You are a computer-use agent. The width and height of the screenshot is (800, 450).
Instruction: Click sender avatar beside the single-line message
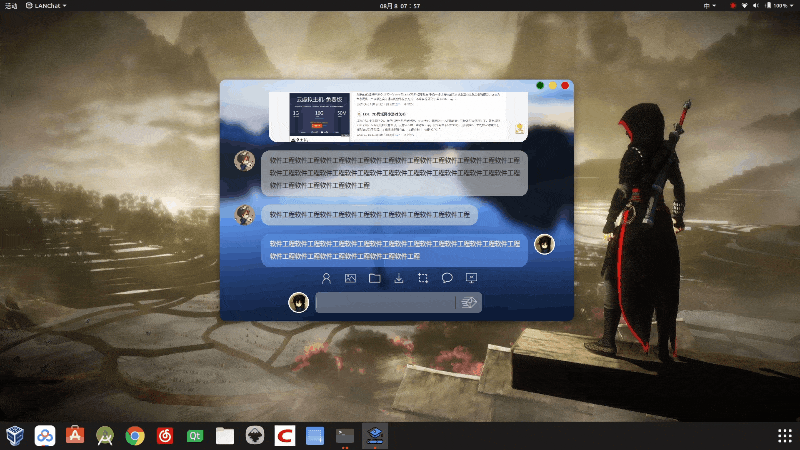coord(244,215)
